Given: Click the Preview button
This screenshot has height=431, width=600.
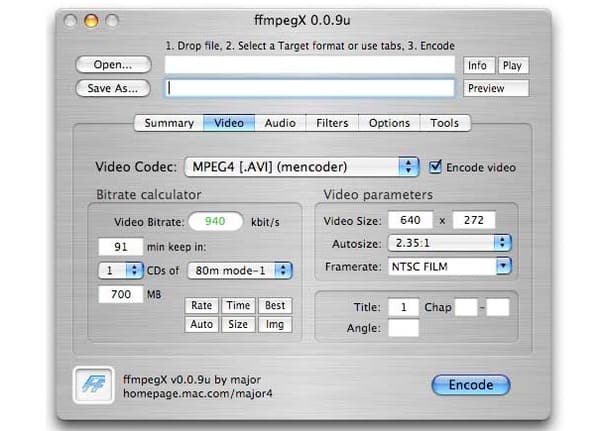Looking at the screenshot, I should tap(496, 88).
